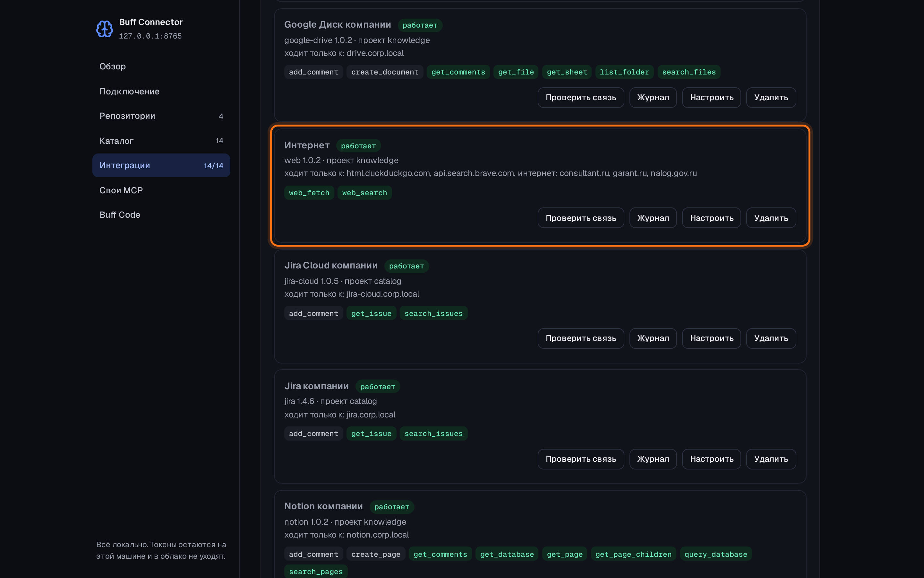
Task: Click Настроить for Google Диск компании
Action: coord(711,98)
